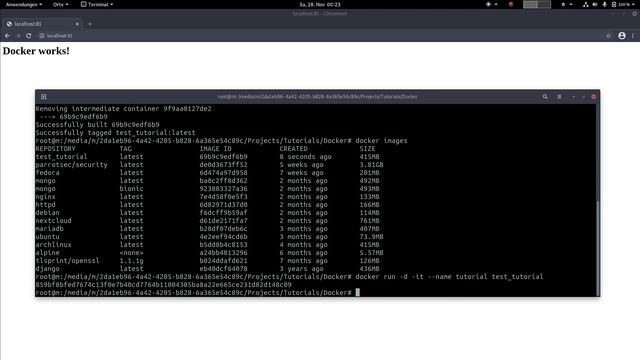The height and width of the screenshot is (360, 640).
Task: Click the httpd repository name
Action: pos(45,204)
